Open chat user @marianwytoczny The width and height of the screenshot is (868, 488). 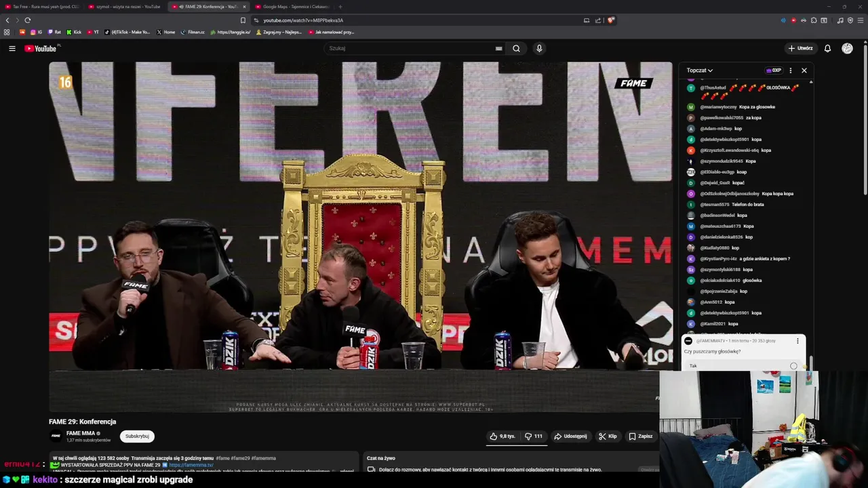719,107
